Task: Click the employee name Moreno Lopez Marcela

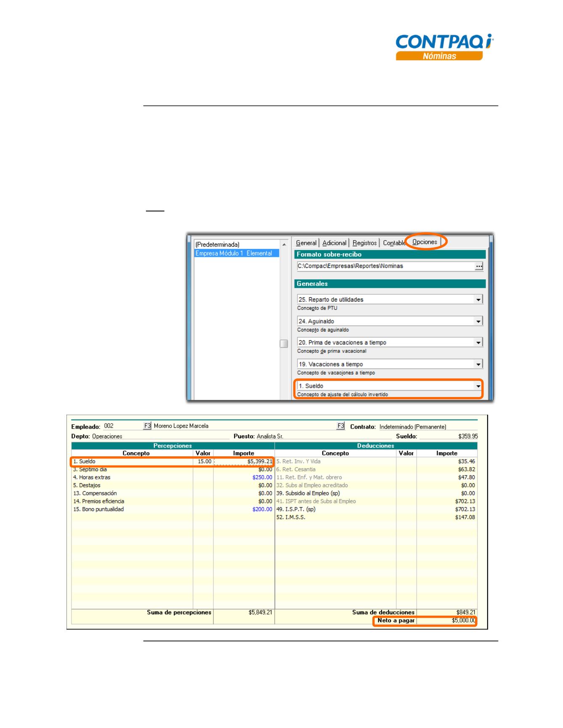Action: point(181,426)
